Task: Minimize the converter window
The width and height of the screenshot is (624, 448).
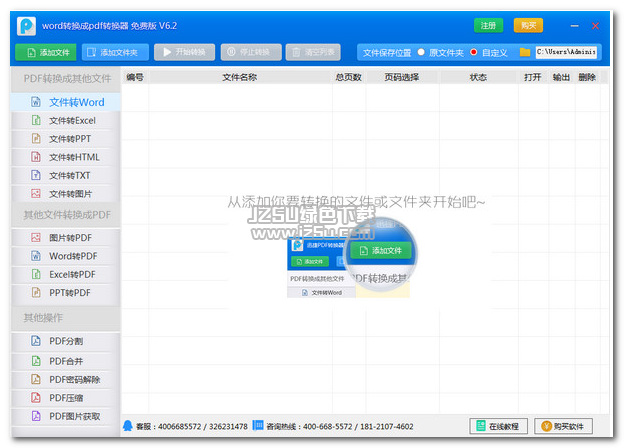Action: coord(574,26)
